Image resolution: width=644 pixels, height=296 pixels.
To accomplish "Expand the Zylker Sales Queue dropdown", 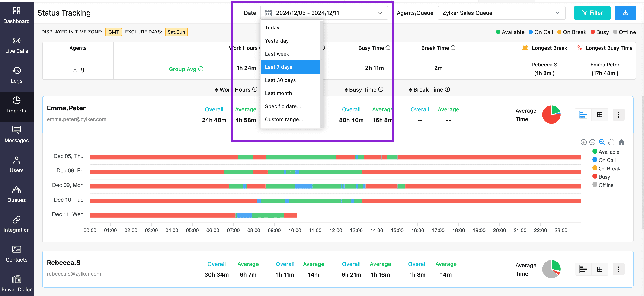I will click(501, 13).
